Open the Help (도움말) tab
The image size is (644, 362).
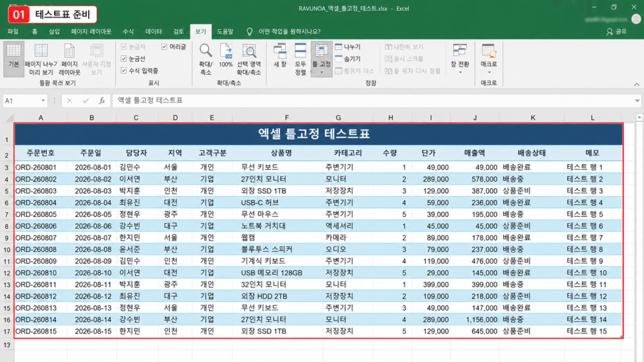coord(225,31)
